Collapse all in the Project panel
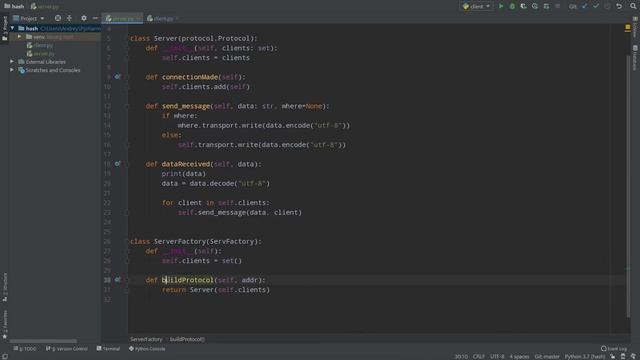 click(69, 18)
